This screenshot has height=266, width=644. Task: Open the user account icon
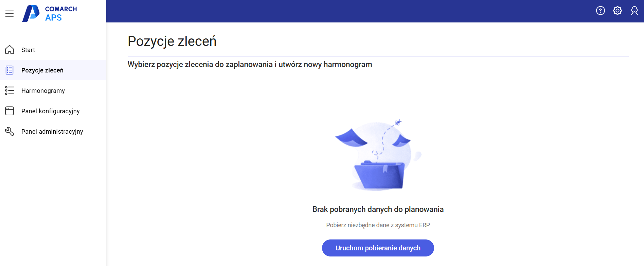tap(634, 11)
